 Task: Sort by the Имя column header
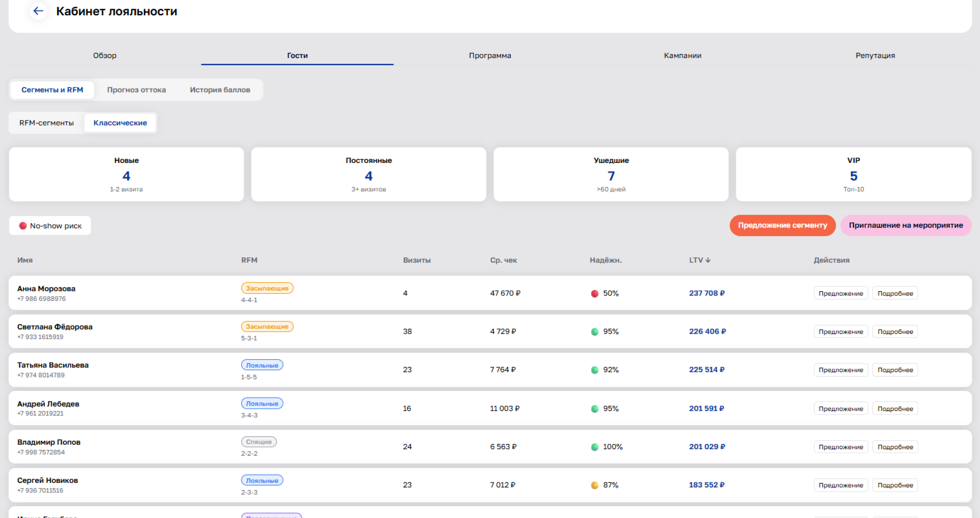[x=25, y=260]
